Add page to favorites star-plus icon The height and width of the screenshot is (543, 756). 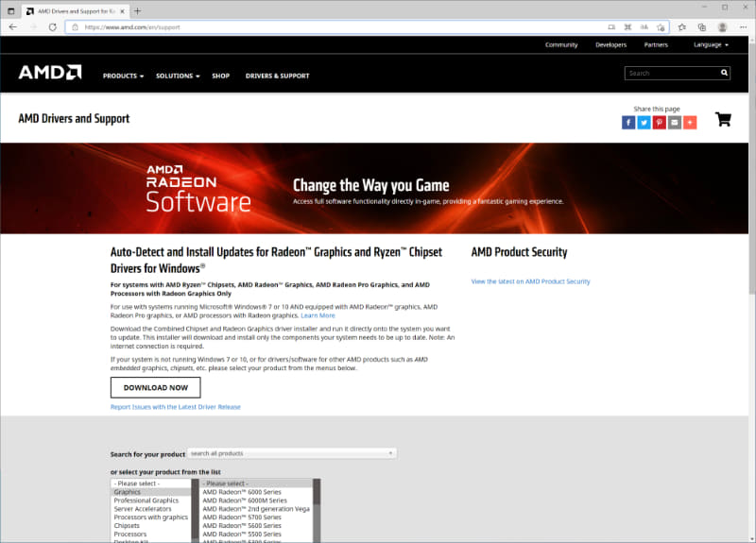tap(661, 27)
